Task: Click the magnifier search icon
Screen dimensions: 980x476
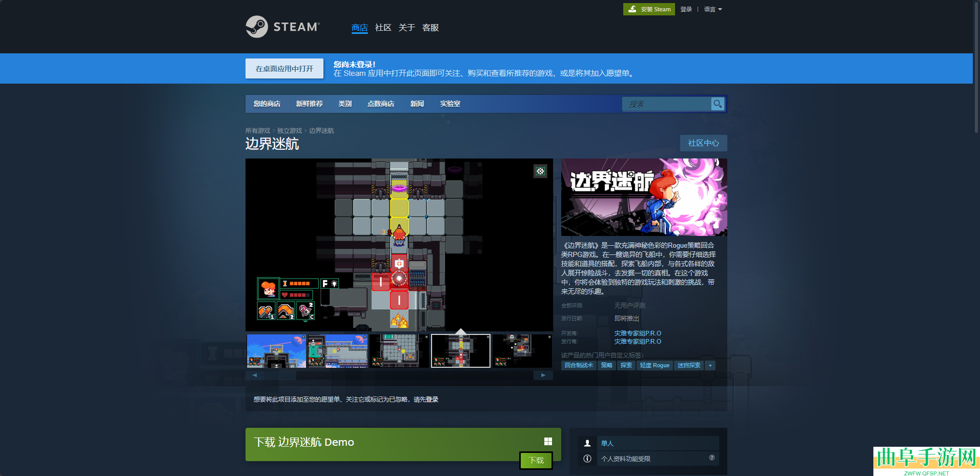Action: coord(718,104)
